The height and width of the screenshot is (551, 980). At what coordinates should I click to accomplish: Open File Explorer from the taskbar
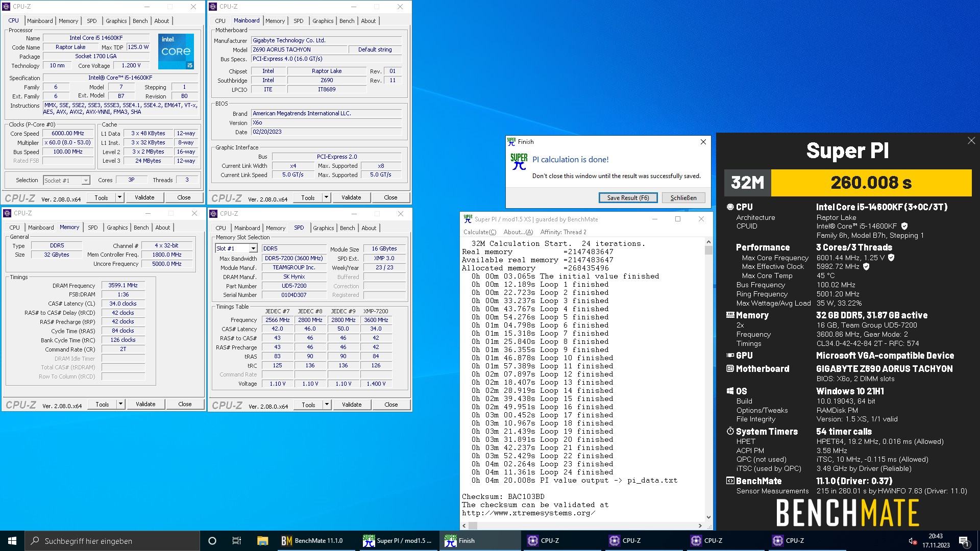coord(262,541)
